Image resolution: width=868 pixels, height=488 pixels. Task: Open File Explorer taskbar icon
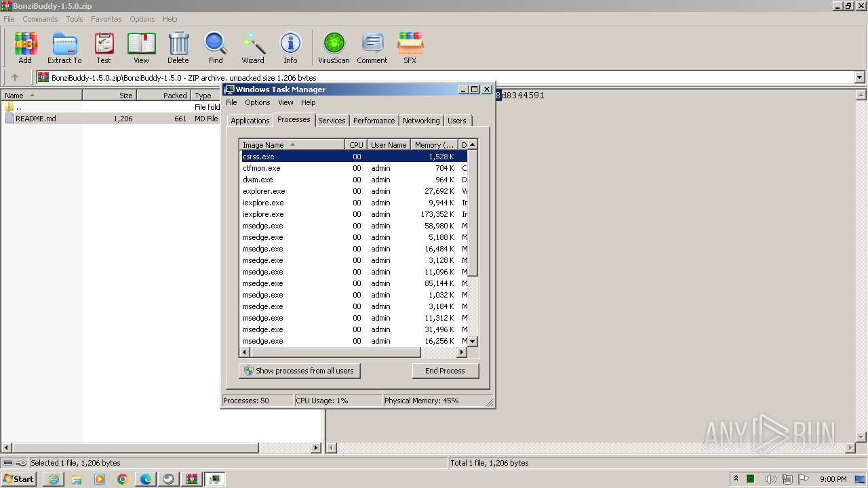[x=77, y=479]
